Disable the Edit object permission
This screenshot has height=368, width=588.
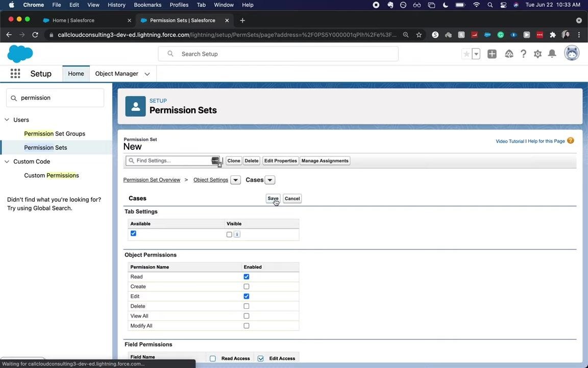tap(247, 296)
